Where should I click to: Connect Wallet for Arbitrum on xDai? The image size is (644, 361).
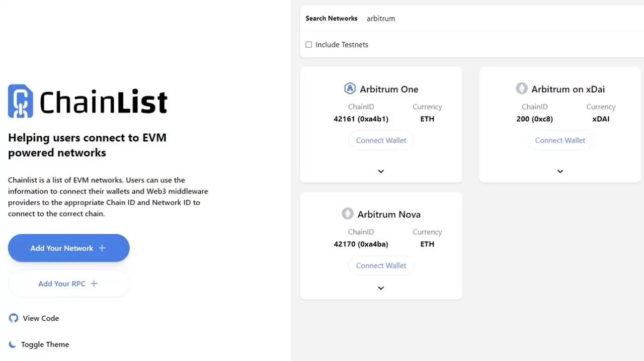(560, 140)
